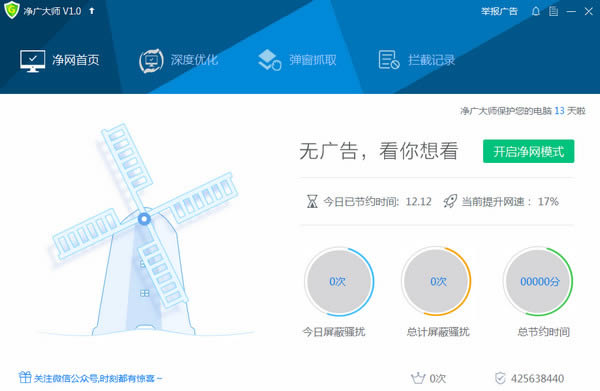Click the 13 days protection text

523,111
